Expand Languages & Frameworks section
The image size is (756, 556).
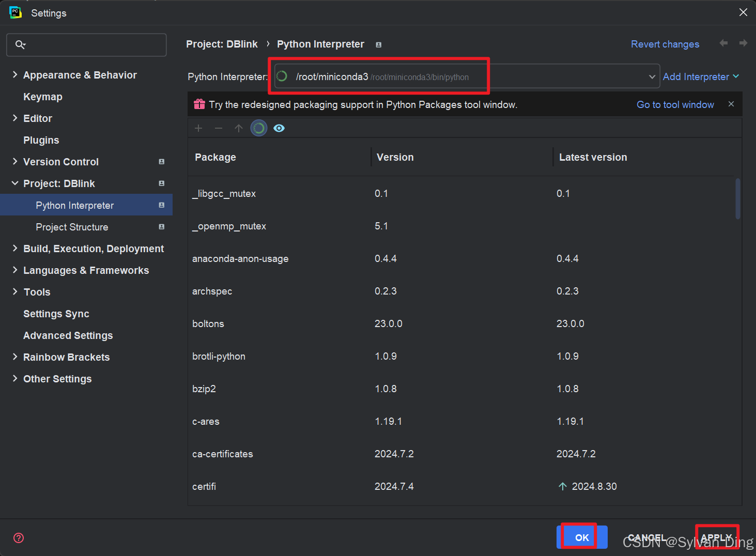click(x=15, y=270)
